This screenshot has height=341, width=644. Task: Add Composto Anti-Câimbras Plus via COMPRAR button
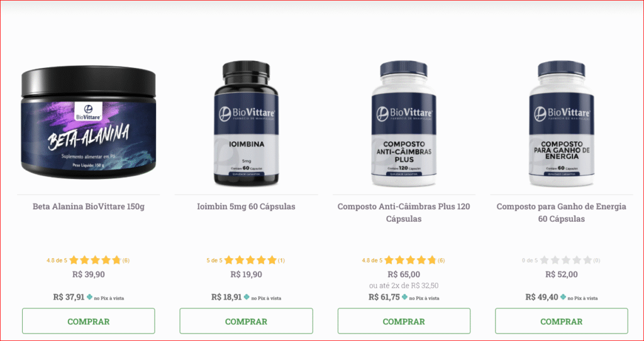click(x=404, y=322)
